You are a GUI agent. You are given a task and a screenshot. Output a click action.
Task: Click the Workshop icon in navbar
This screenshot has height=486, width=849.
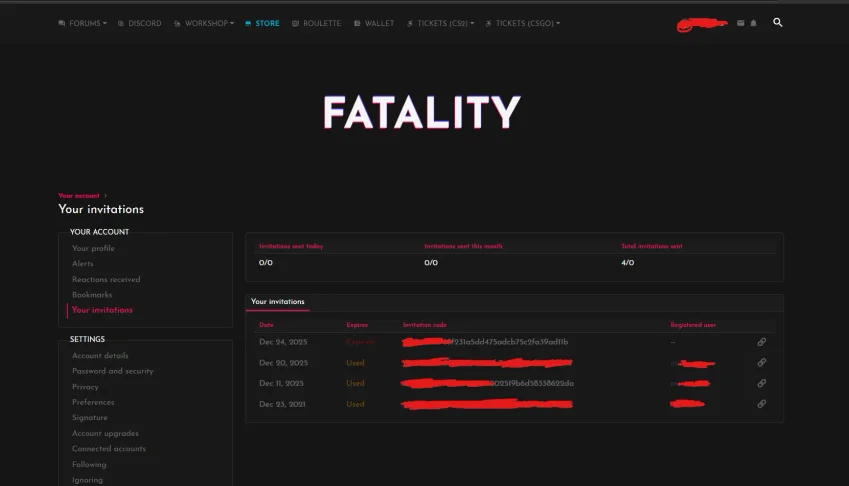177,23
